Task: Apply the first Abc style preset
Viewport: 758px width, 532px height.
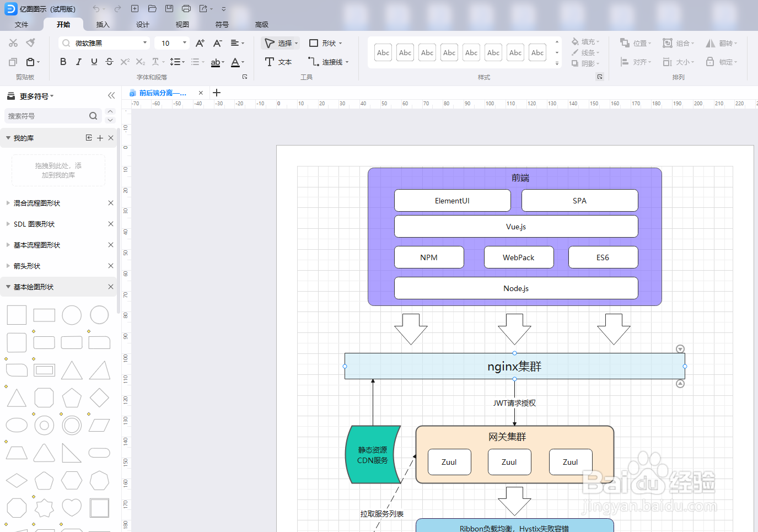Action: pos(383,53)
